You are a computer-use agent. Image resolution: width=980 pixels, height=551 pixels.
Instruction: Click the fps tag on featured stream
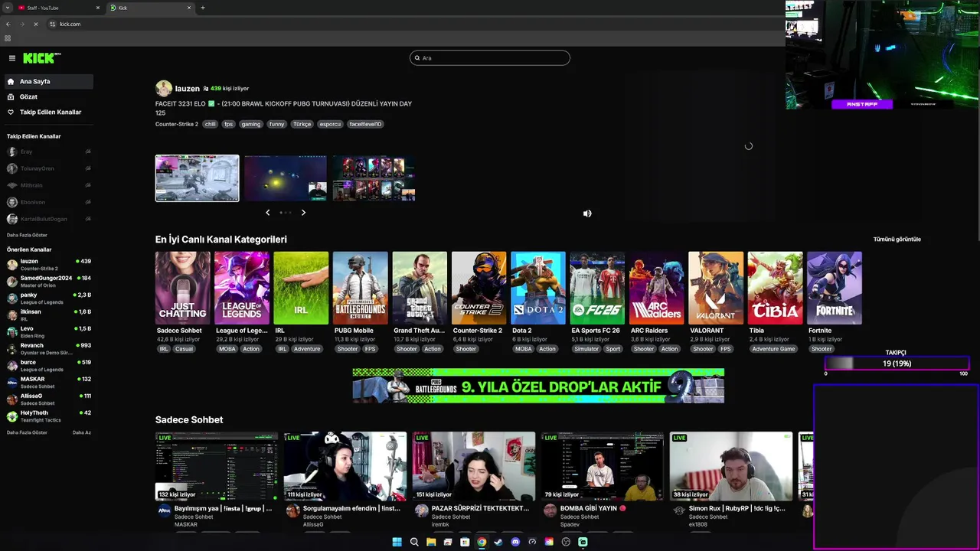[x=229, y=124]
